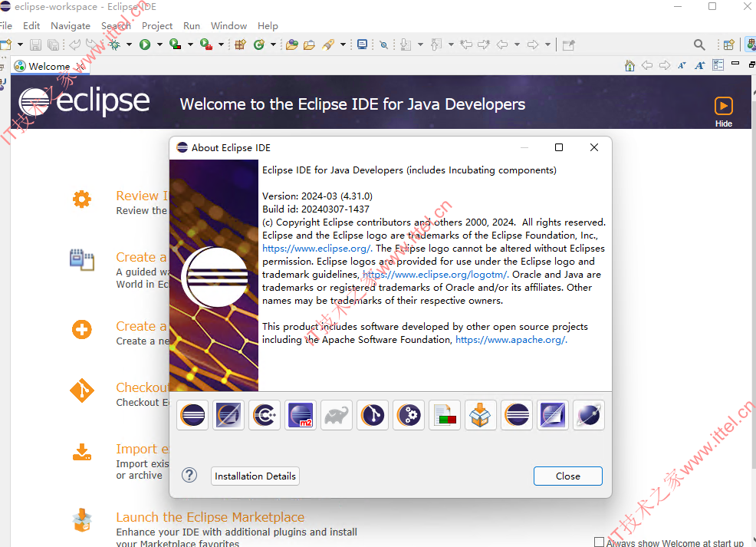The height and width of the screenshot is (547, 756).
Task: Click the "Build id: 20240307-1437" text
Action: click(x=316, y=209)
